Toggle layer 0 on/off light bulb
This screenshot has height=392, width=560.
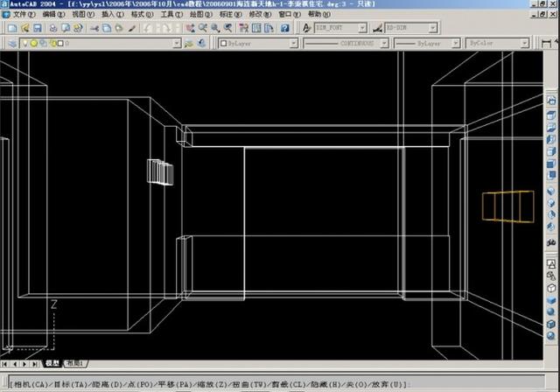[x=25, y=44]
